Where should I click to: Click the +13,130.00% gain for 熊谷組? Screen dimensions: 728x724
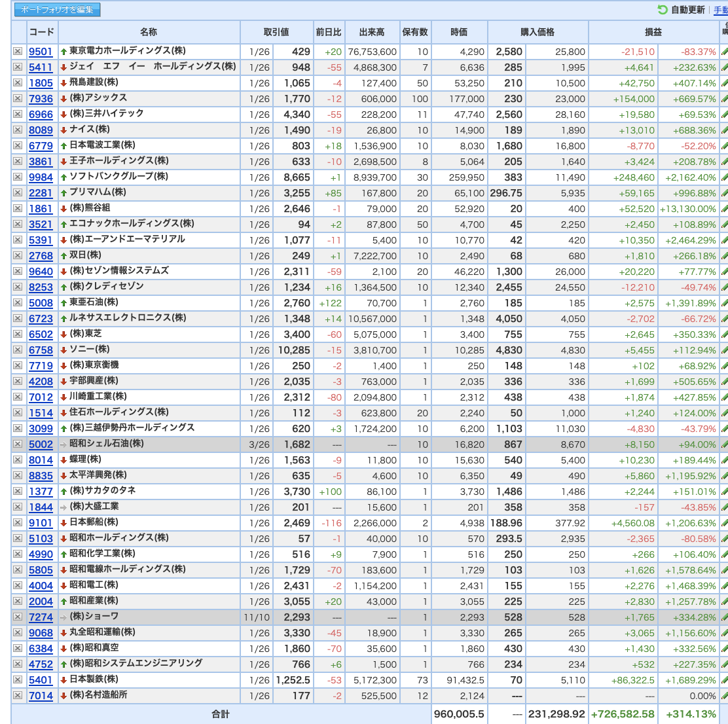pos(688,209)
